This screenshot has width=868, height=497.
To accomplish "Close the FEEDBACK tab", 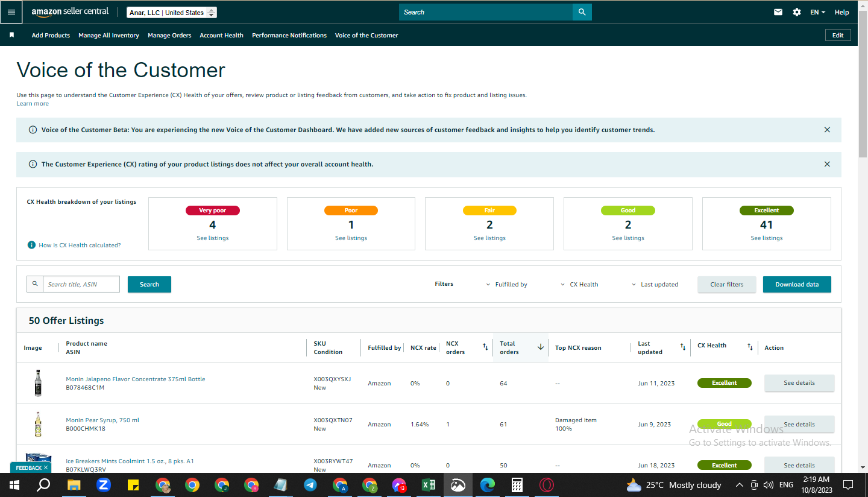I will click(46, 467).
